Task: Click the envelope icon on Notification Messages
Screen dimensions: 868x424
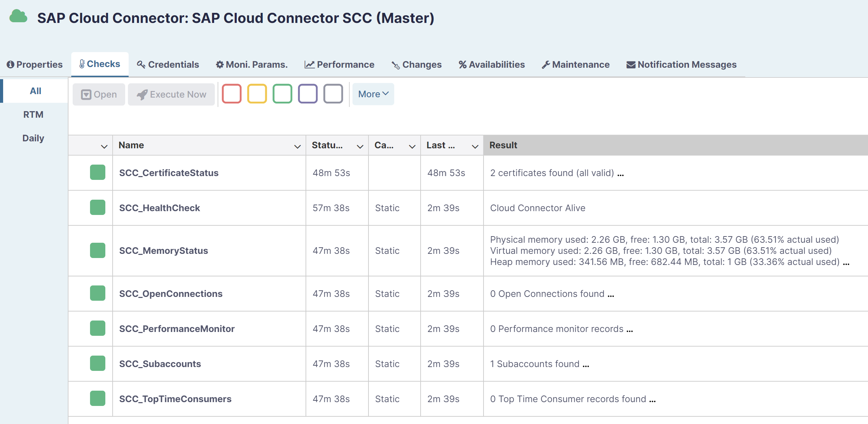Action: point(630,64)
